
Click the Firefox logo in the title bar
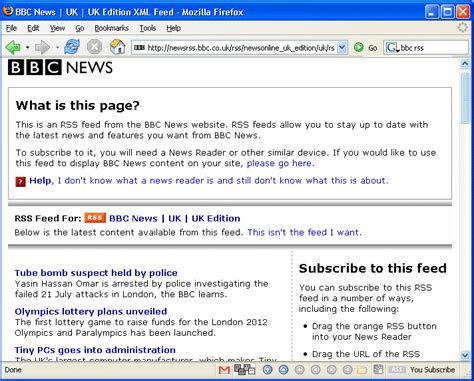tap(8, 11)
